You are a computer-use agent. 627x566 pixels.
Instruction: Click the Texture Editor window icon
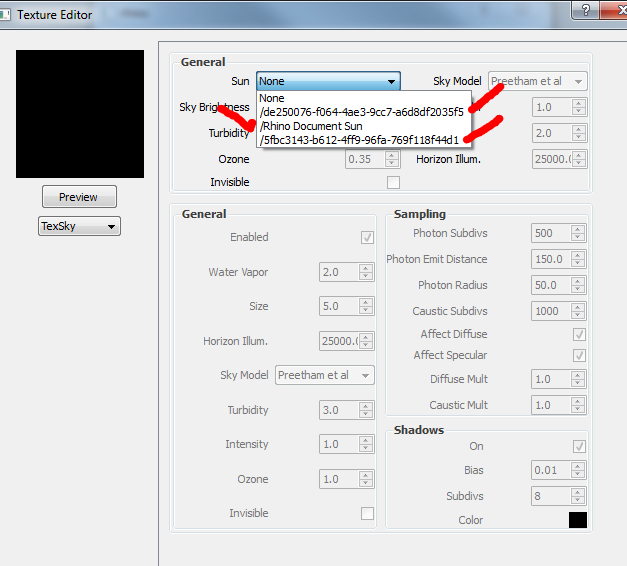(x=5, y=15)
